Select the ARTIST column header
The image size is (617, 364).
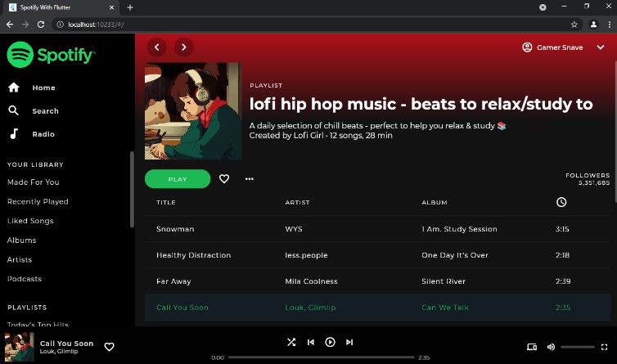pyautogui.click(x=298, y=202)
